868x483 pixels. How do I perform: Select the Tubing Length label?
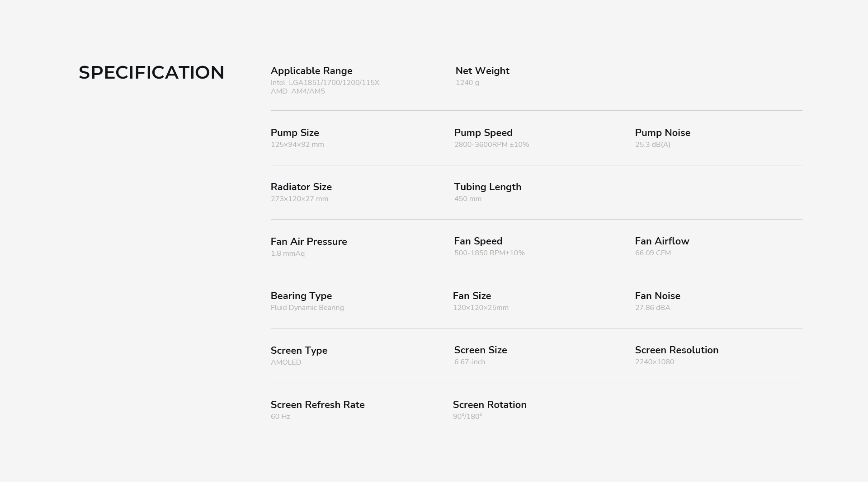pyautogui.click(x=487, y=187)
